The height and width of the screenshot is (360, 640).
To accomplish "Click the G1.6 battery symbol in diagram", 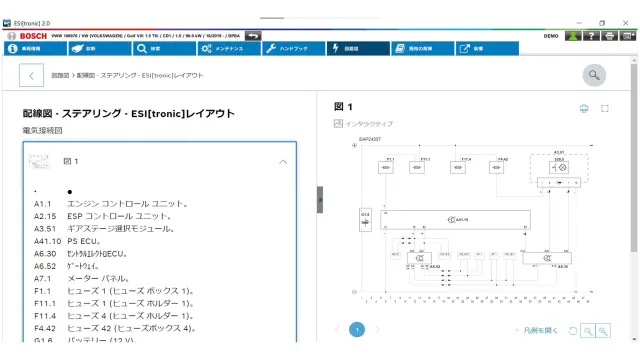I will (x=365, y=220).
